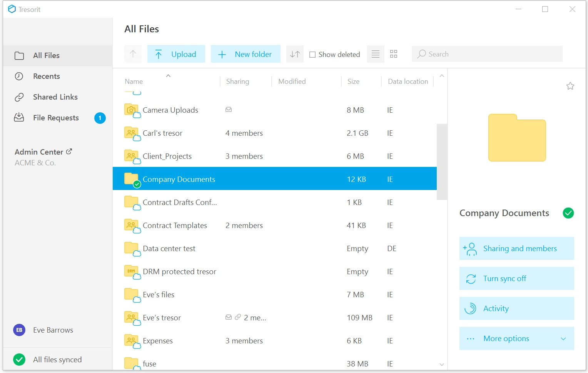Viewport: 588px width, 373px height.
Task: Click the Eve Barrows profile avatar
Action: [19, 330]
